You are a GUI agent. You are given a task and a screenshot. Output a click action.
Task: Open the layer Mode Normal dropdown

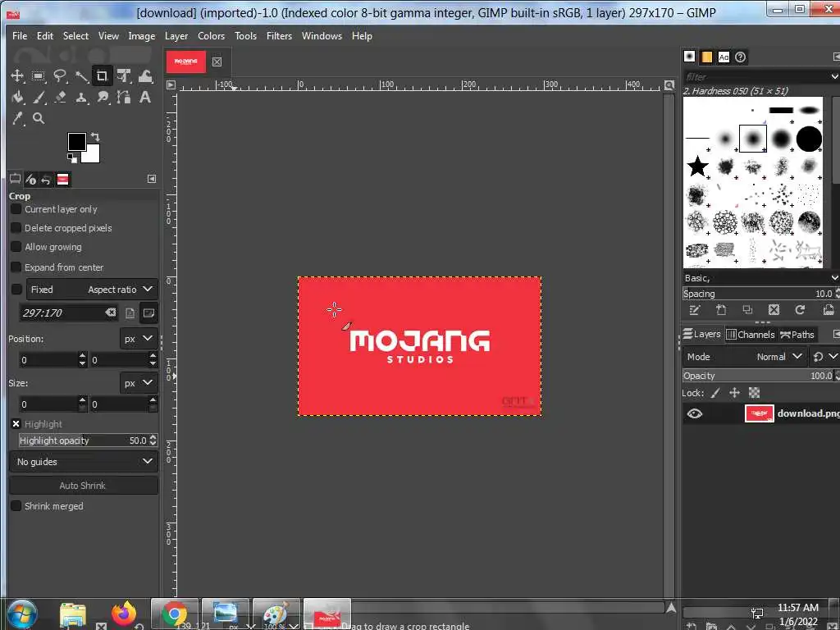[x=745, y=357]
